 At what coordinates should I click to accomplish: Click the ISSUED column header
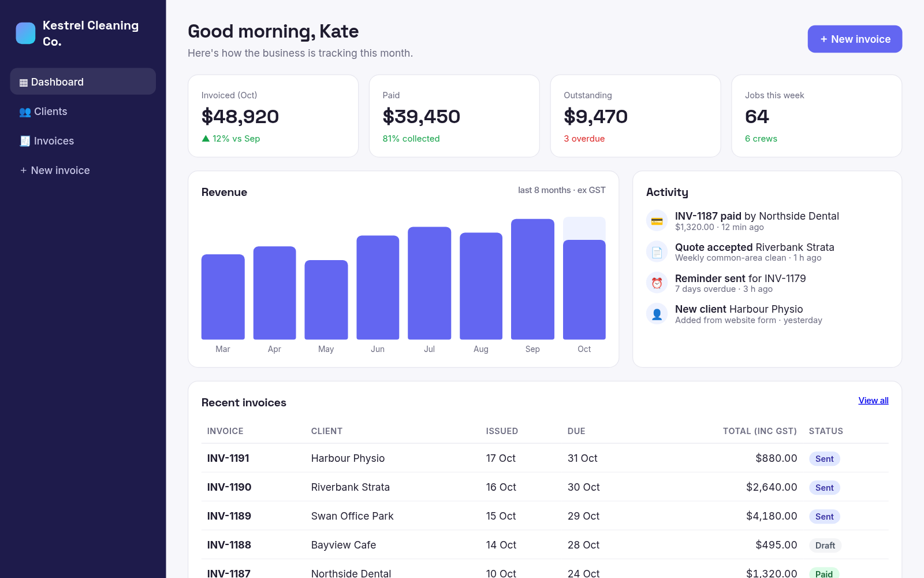click(x=502, y=431)
